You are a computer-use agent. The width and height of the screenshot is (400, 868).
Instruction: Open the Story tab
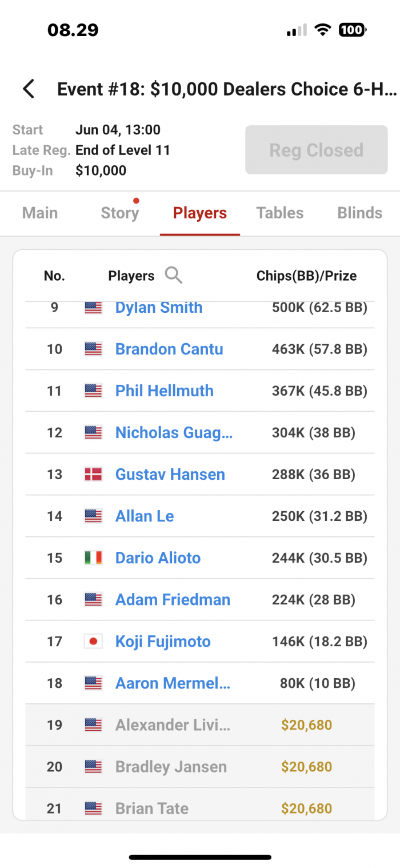120,213
